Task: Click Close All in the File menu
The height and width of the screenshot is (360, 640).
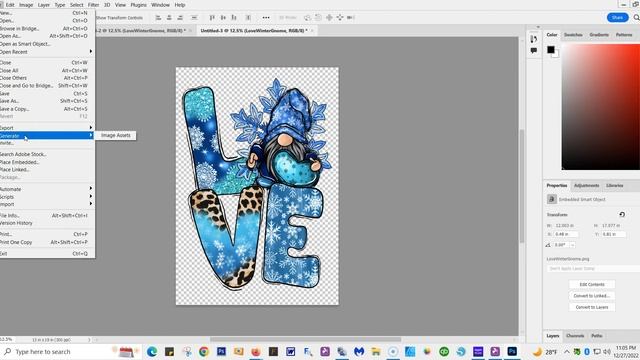Action: click(x=47, y=70)
